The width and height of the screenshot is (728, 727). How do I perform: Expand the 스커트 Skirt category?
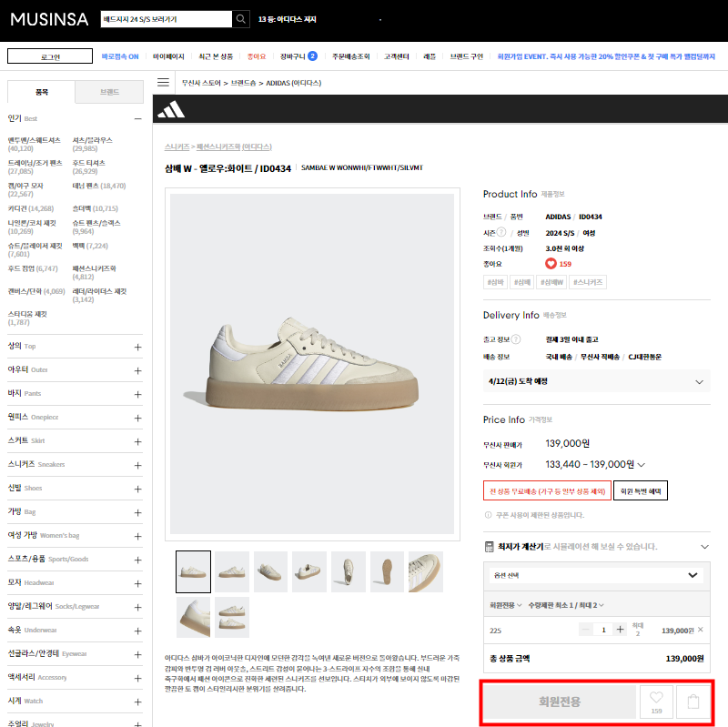tap(138, 442)
